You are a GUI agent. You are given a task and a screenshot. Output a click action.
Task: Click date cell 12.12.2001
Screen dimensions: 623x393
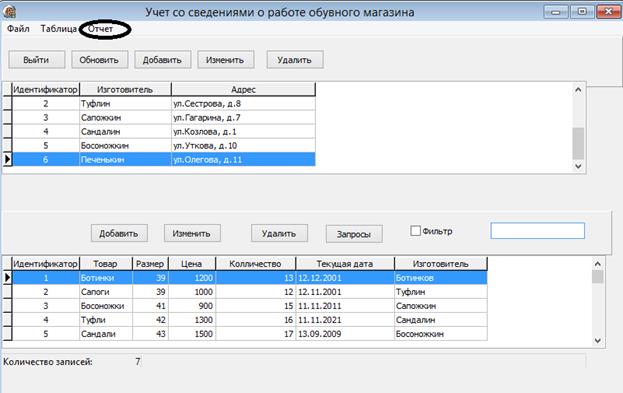[345, 278]
